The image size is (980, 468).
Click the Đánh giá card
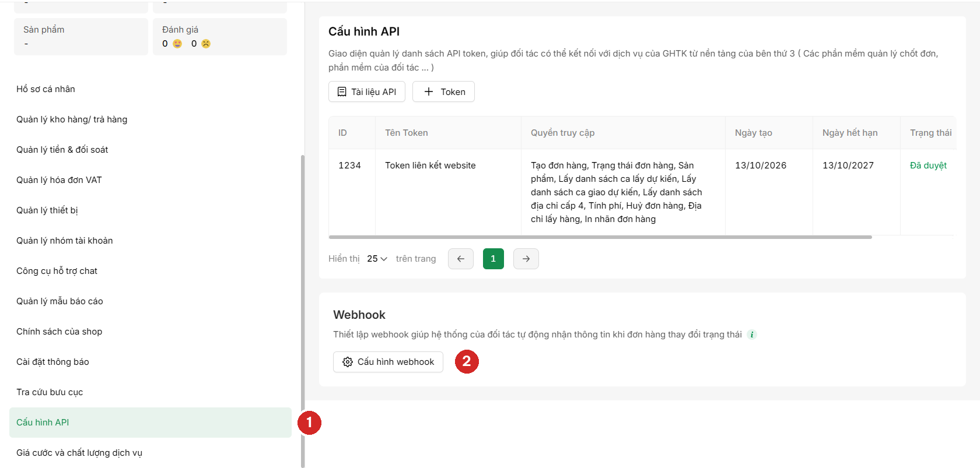[220, 37]
